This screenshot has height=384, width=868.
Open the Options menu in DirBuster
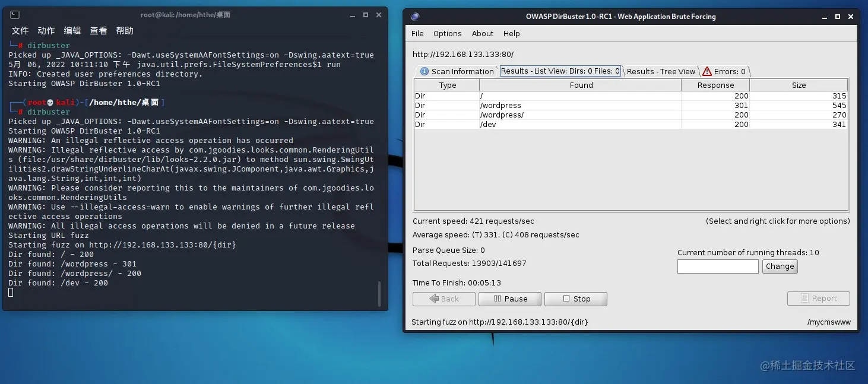(447, 34)
